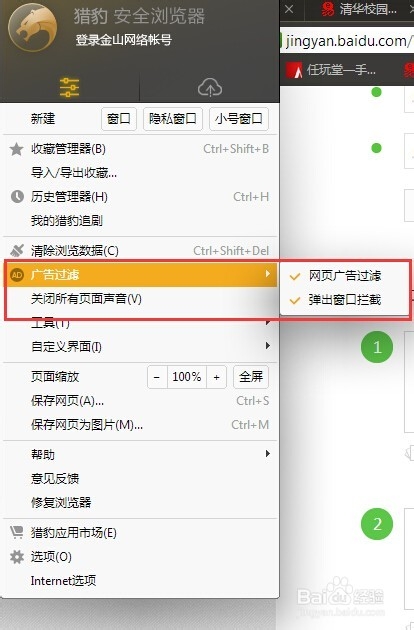Screen dimensions: 414x630
Task: Open the cloud upload sync tab
Action: [x=210, y=88]
